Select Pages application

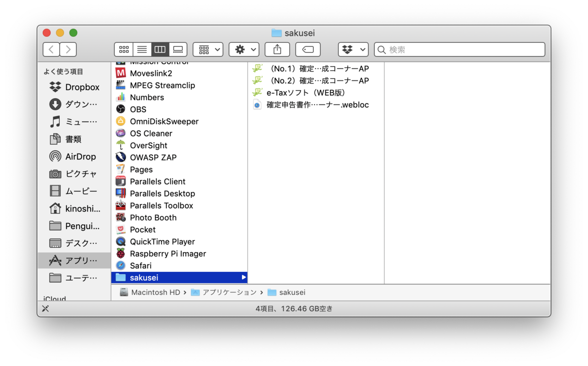coord(179,170)
